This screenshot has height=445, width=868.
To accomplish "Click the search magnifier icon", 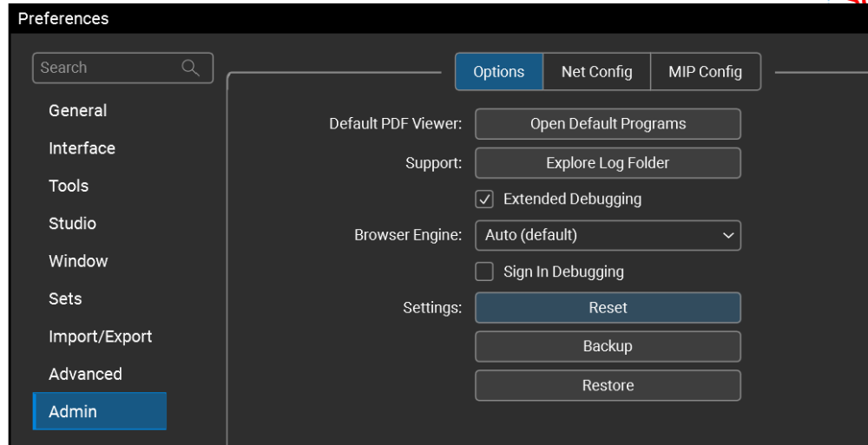I will [190, 68].
